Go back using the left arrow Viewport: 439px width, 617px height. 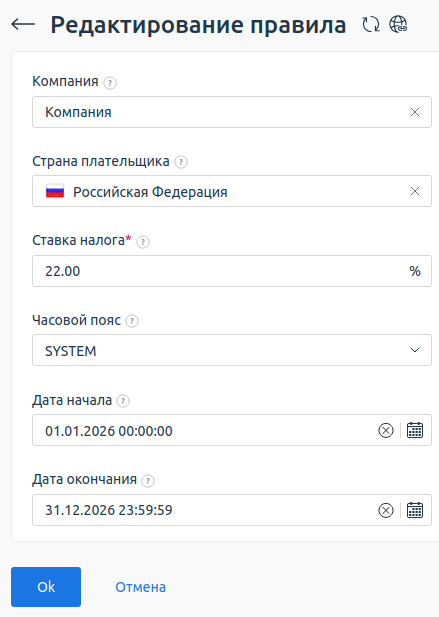pyautogui.click(x=23, y=24)
